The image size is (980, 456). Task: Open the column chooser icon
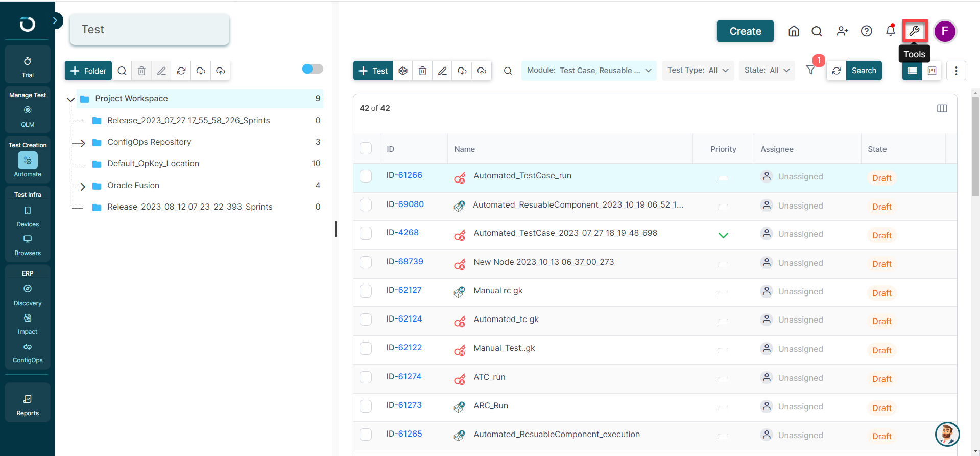pyautogui.click(x=942, y=108)
